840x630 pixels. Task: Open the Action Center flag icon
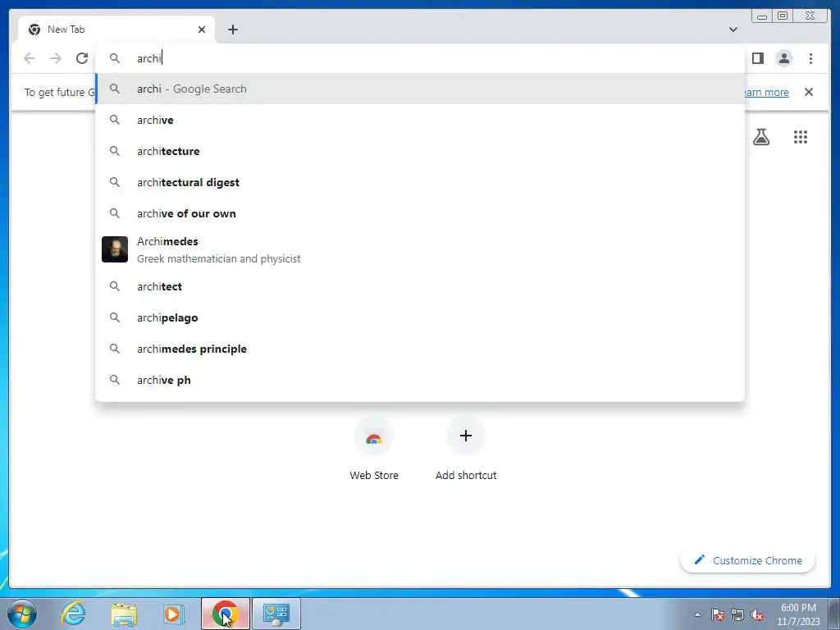(x=718, y=615)
